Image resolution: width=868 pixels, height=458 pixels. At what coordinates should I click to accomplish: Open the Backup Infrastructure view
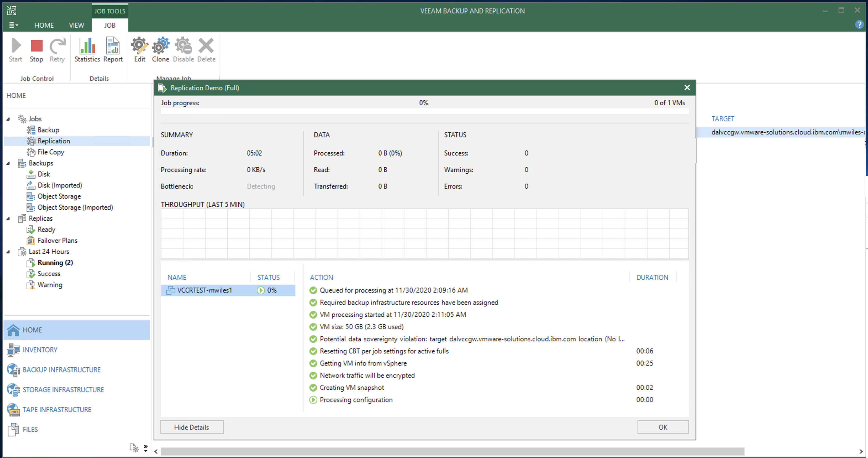point(61,370)
